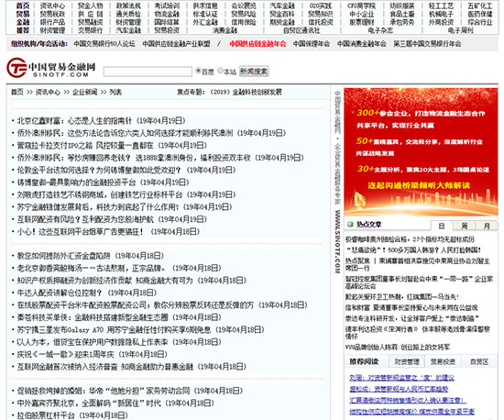Image resolution: width=504 pixels, height=420 pixels.
Task: Open the 考试培训 menu item
Action: point(167,6)
